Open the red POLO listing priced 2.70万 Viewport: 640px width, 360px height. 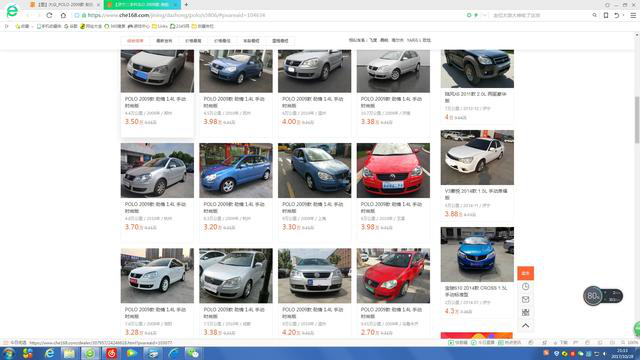pyautogui.click(x=393, y=293)
